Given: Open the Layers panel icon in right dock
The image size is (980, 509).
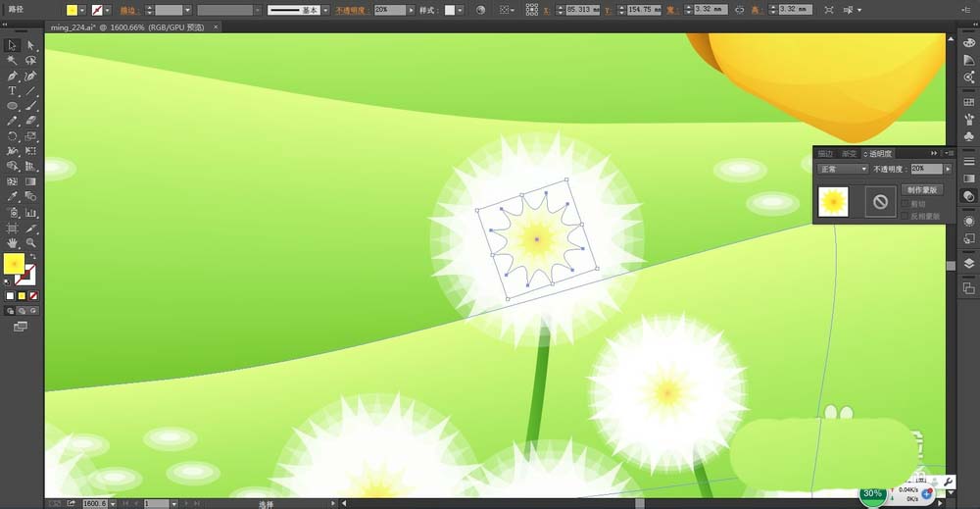Looking at the screenshot, I should coord(969,263).
